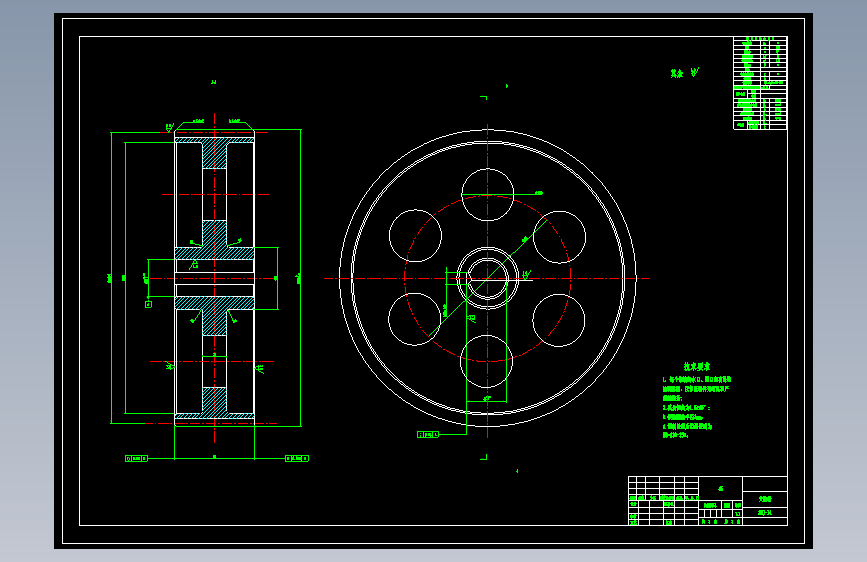Click the section cut mark above the gear
This screenshot has height=562, width=867.
click(x=484, y=98)
